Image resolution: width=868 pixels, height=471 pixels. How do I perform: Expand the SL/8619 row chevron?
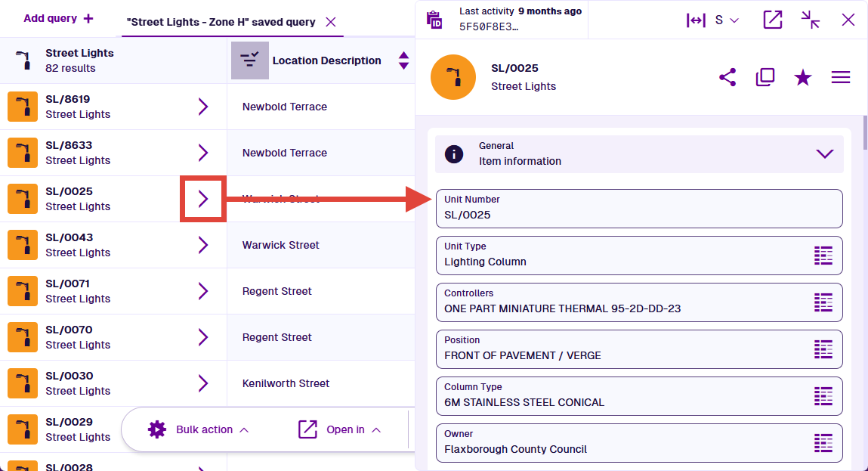(x=202, y=107)
